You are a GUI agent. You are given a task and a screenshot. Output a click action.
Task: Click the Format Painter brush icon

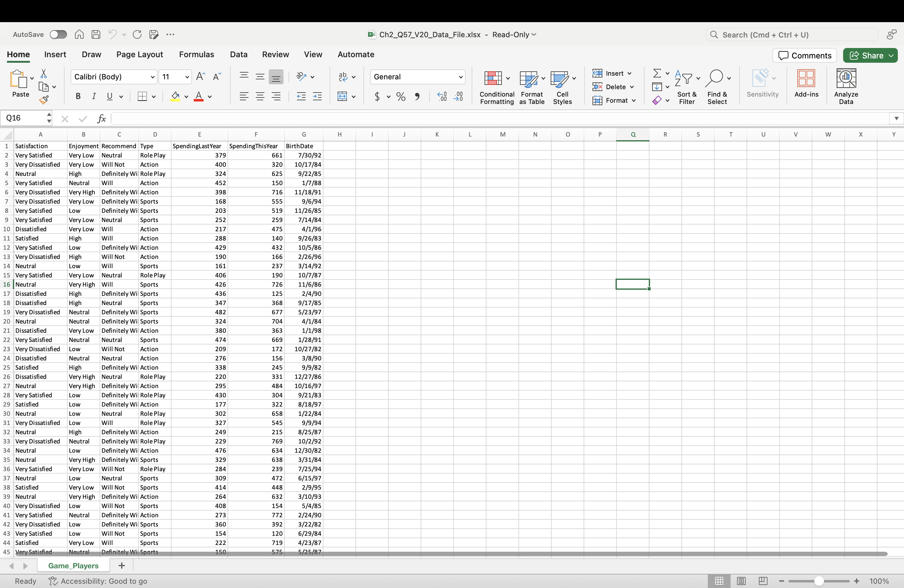pyautogui.click(x=44, y=100)
